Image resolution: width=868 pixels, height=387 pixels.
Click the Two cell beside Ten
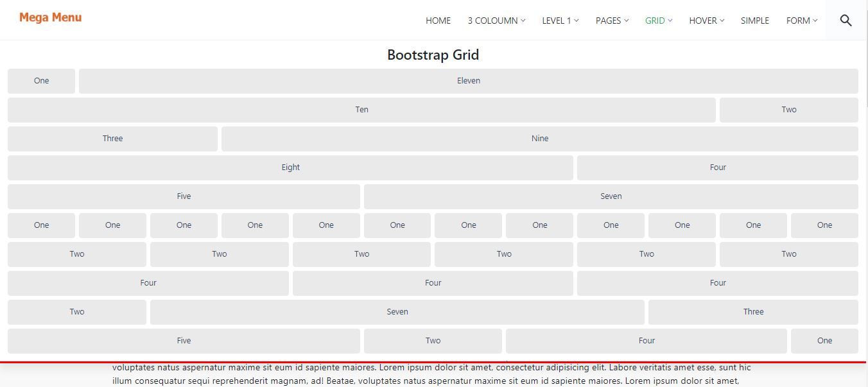click(x=789, y=110)
